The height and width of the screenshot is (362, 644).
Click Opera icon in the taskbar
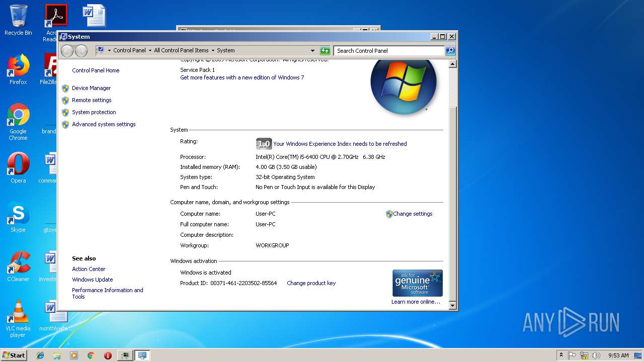point(108,355)
